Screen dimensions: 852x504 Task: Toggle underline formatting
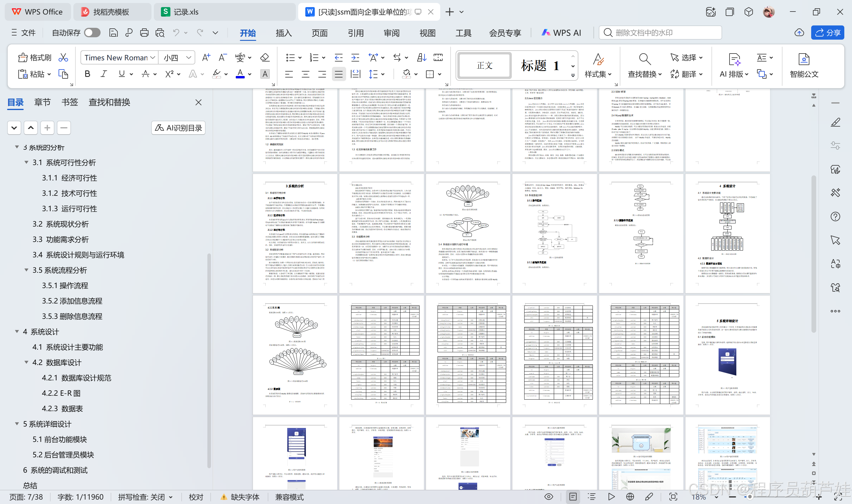(121, 74)
